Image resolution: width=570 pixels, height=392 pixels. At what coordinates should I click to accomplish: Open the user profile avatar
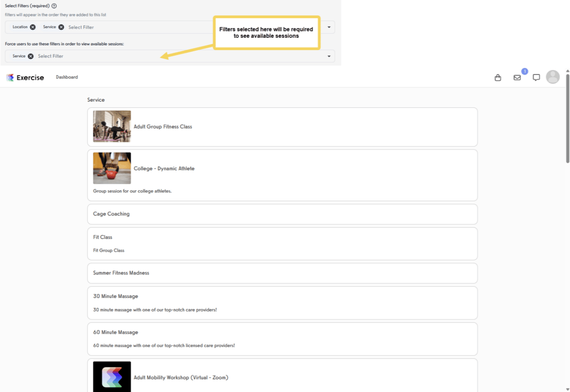pyautogui.click(x=553, y=77)
